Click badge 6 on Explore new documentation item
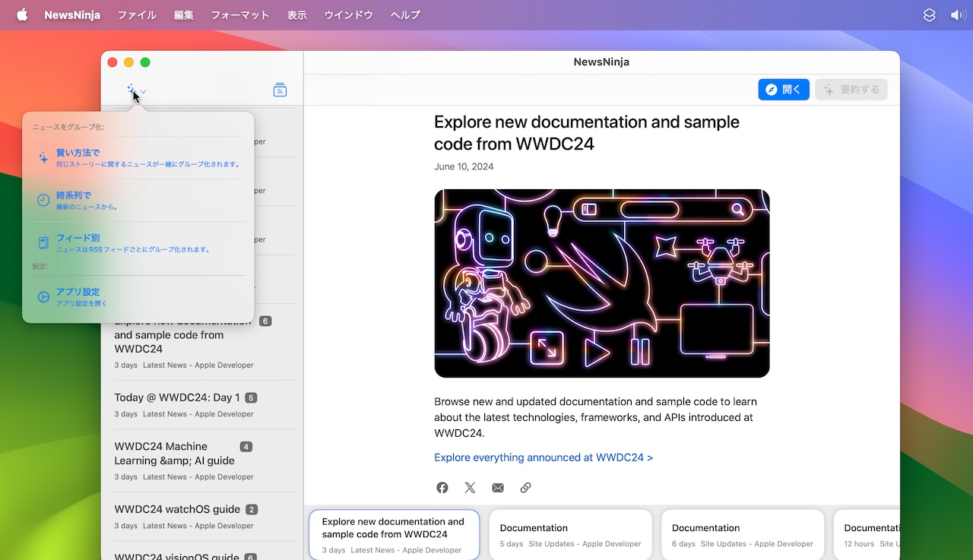 [265, 321]
